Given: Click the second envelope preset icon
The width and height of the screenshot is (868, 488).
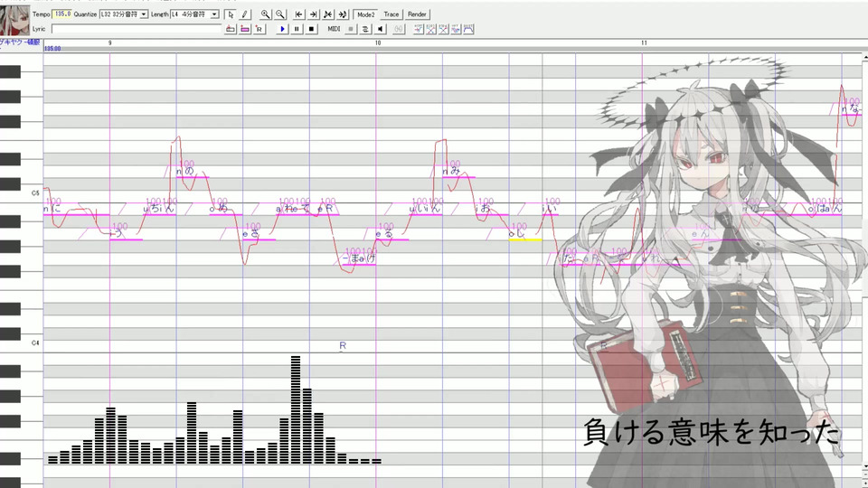Looking at the screenshot, I should pyautogui.click(x=431, y=29).
